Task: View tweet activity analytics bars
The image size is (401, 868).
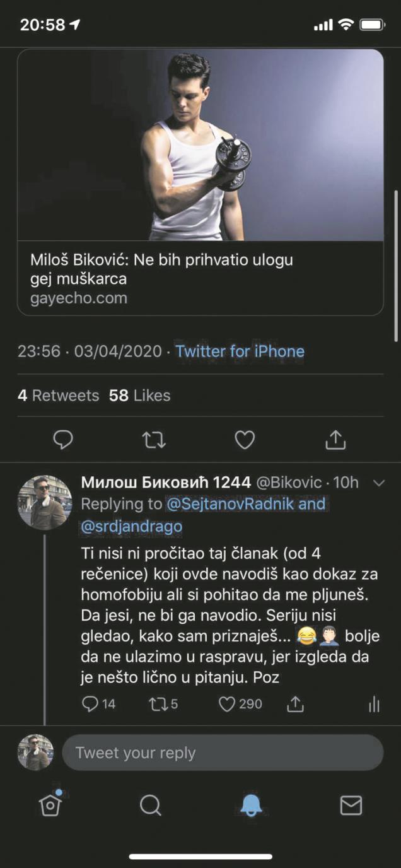Action: click(x=374, y=704)
